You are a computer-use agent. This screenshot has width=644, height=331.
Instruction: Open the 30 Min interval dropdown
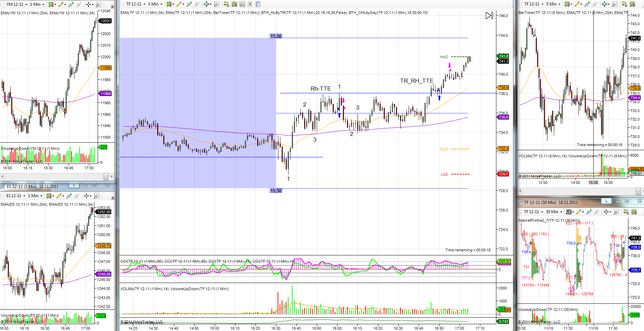click(x=554, y=212)
